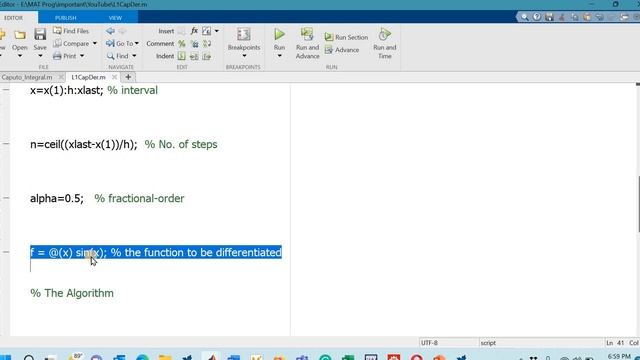Open the MATLAB icon in the taskbar
Screen dimensions: 640x360
[x=211, y=358]
